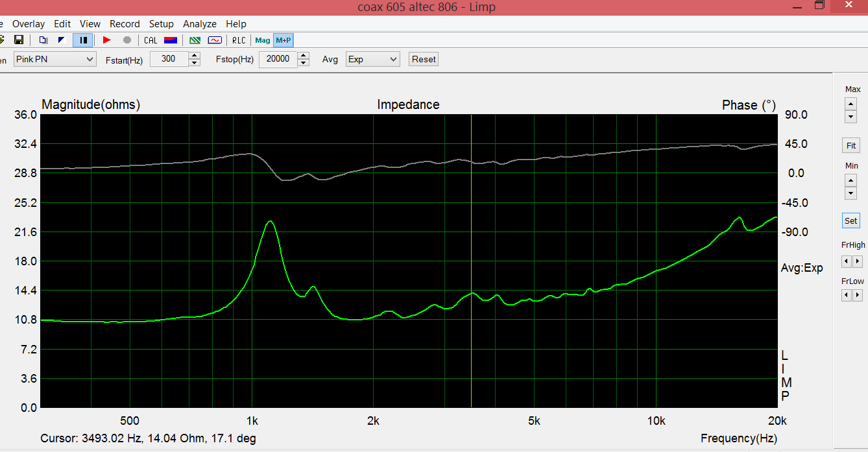868x452 pixels.
Task: Increase Fstart value with up arrow
Action: [x=195, y=56]
